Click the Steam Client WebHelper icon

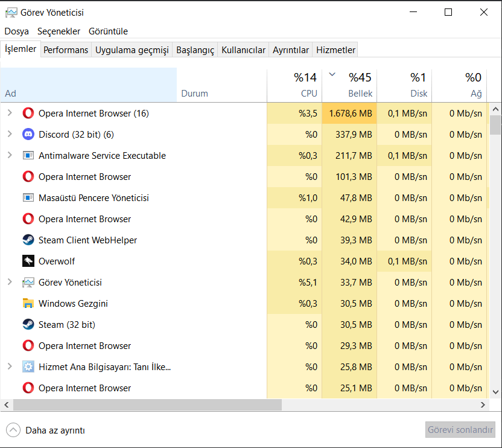tap(28, 240)
